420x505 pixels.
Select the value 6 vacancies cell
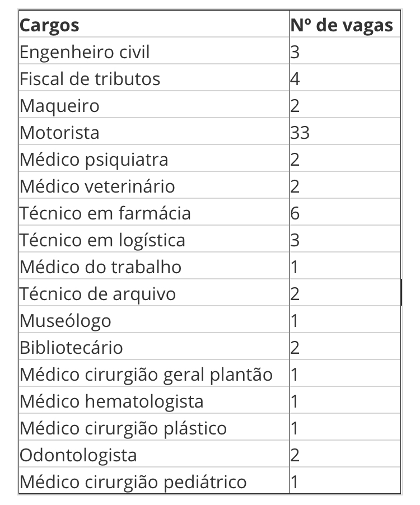pos(295,213)
